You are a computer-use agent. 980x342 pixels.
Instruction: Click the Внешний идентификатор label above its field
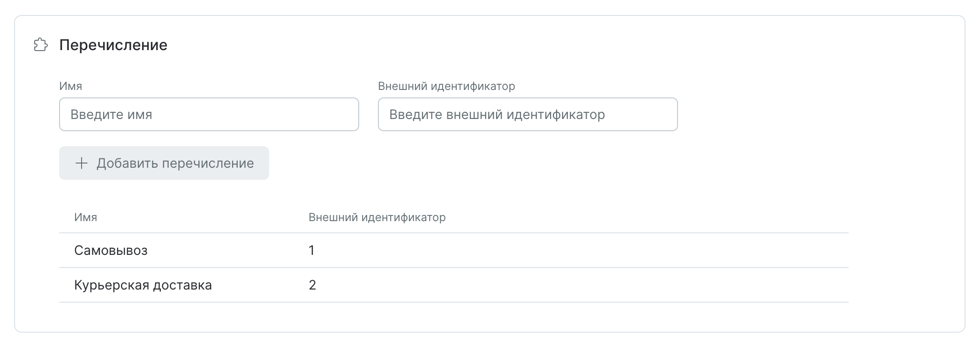(446, 86)
